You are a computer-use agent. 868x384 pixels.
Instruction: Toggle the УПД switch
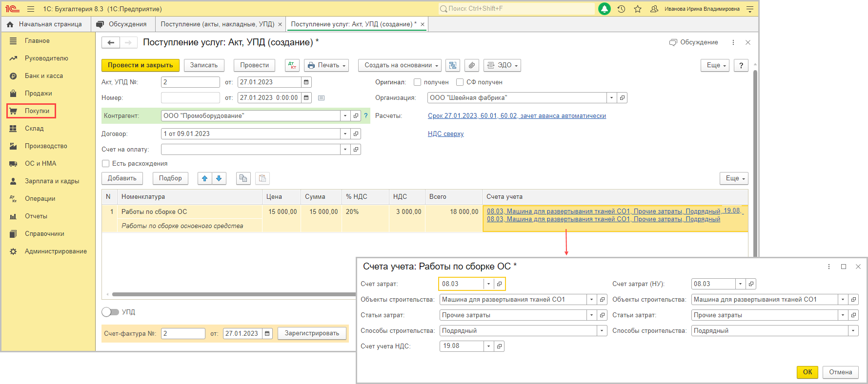[x=110, y=312]
